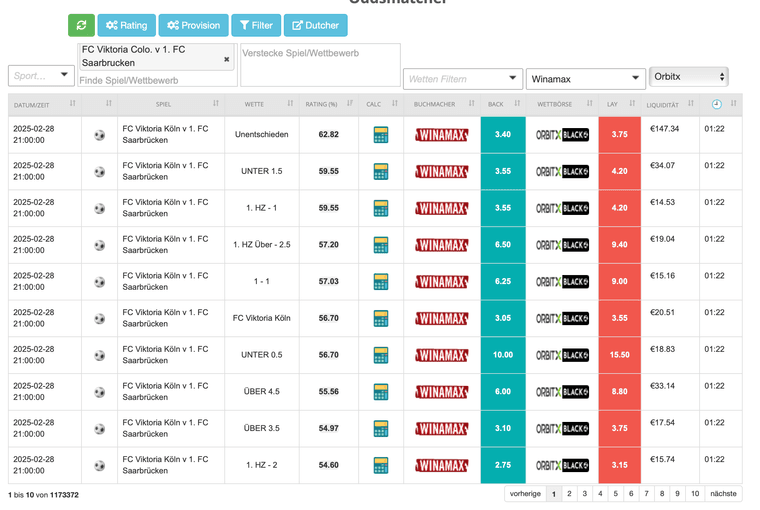This screenshot has height=510, width=760.
Task: Go to page 3
Action: point(585,494)
